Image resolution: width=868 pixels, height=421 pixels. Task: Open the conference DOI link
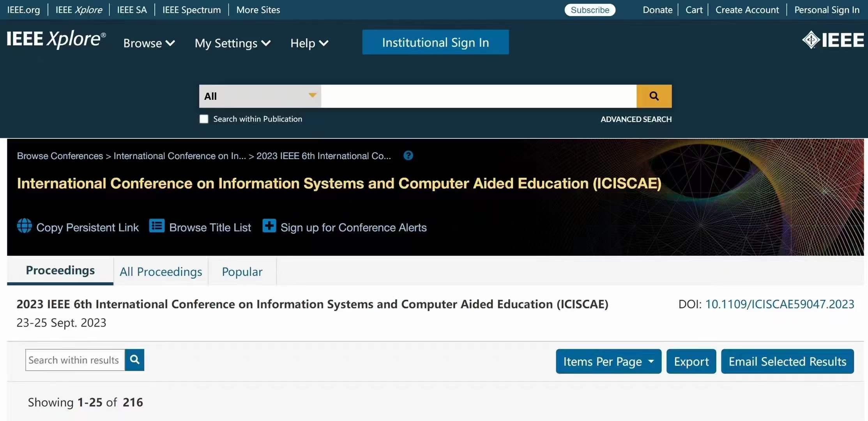tap(780, 304)
